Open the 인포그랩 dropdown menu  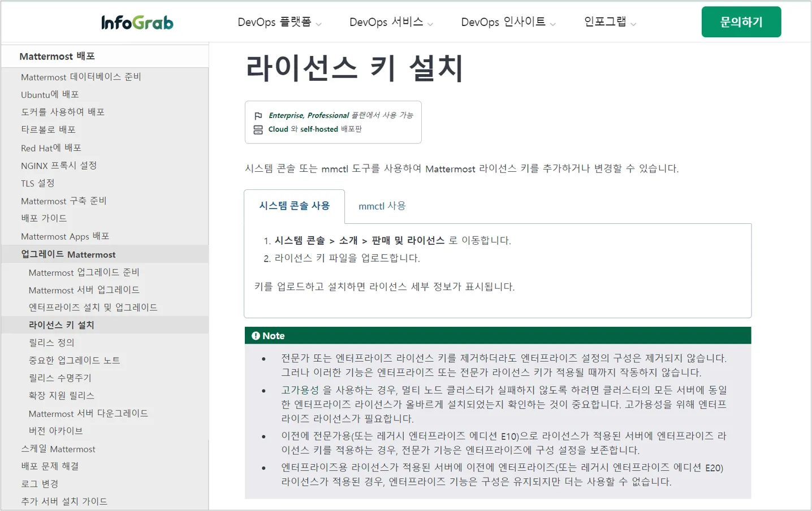(x=610, y=22)
